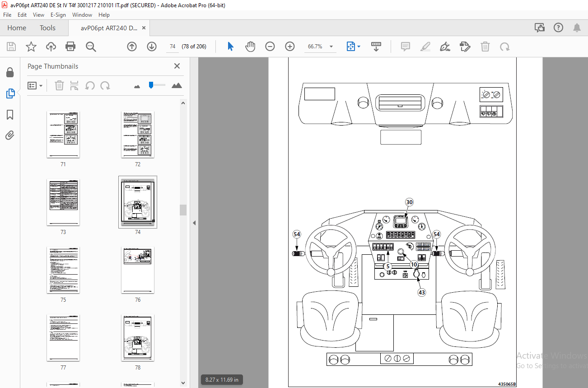Add a comment with the note icon
Image resolution: width=588 pixels, height=388 pixels.
406,47
